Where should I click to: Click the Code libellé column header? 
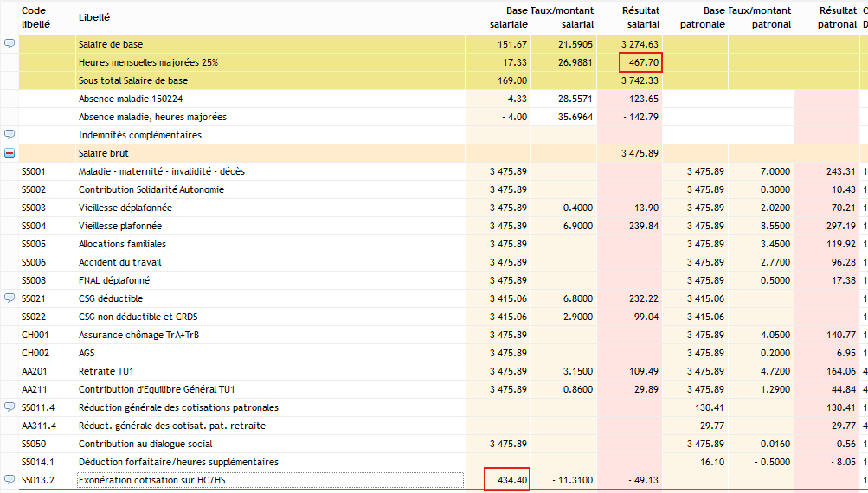(x=35, y=17)
